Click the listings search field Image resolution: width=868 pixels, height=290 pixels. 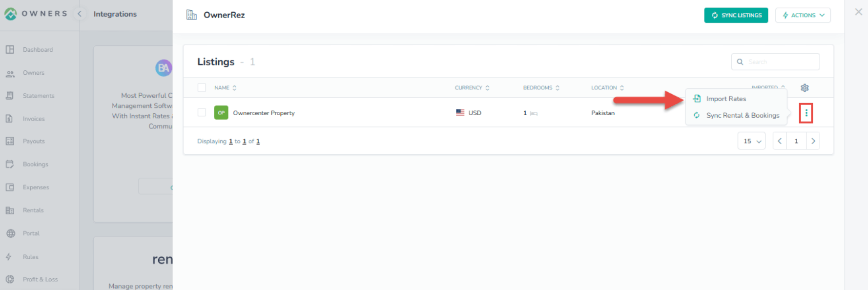780,62
